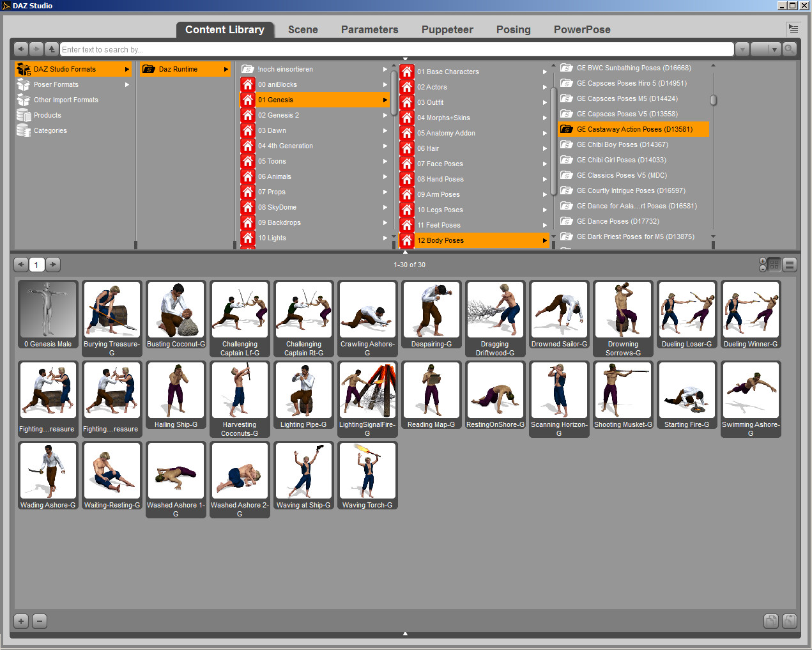Click the red home icon for 00 aniBlocks
This screenshot has height=650, width=812.
coord(248,84)
